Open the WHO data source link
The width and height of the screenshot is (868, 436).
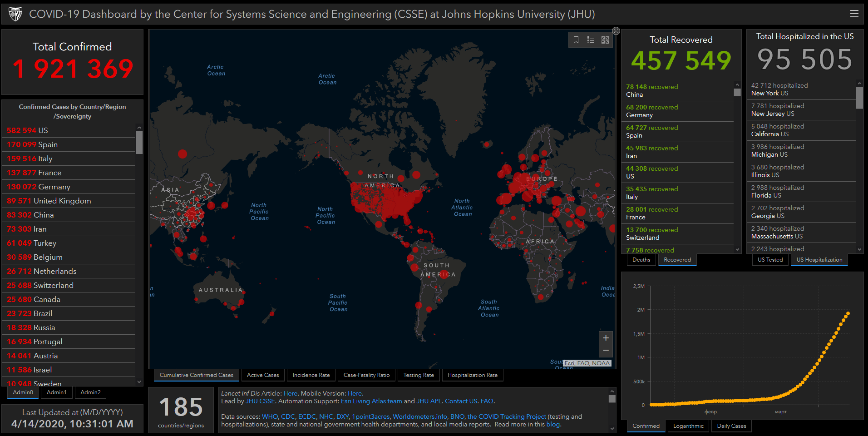pyautogui.click(x=270, y=417)
